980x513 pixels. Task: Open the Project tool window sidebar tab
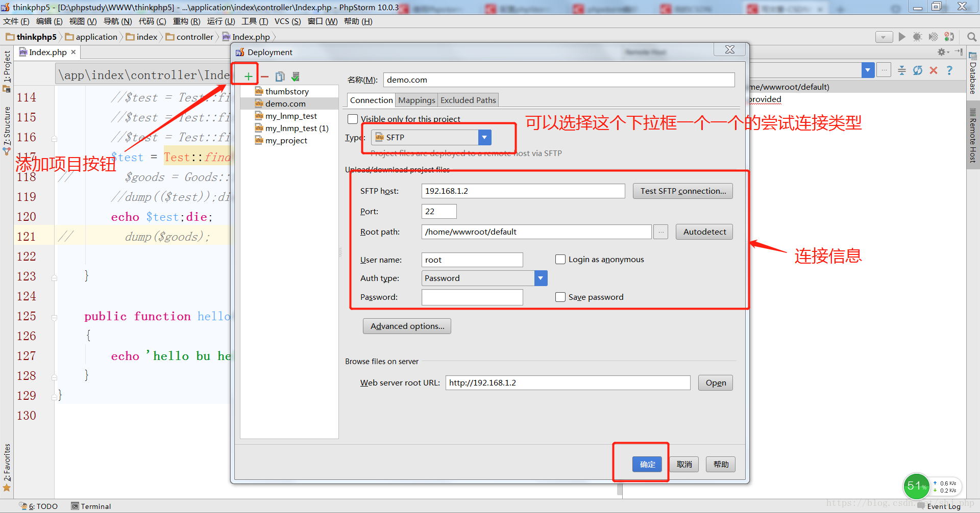tap(7, 71)
